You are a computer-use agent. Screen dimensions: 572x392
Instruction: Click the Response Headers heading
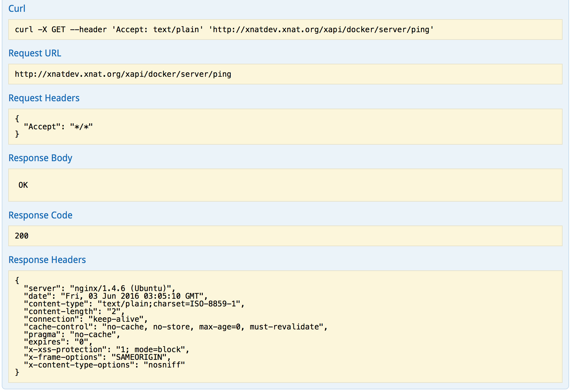(x=47, y=260)
